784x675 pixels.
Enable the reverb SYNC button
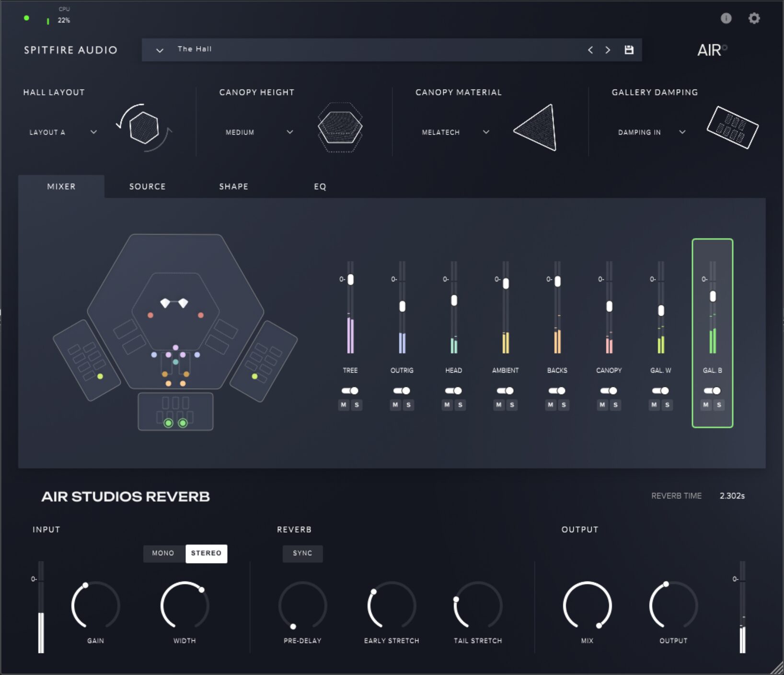pos(302,553)
